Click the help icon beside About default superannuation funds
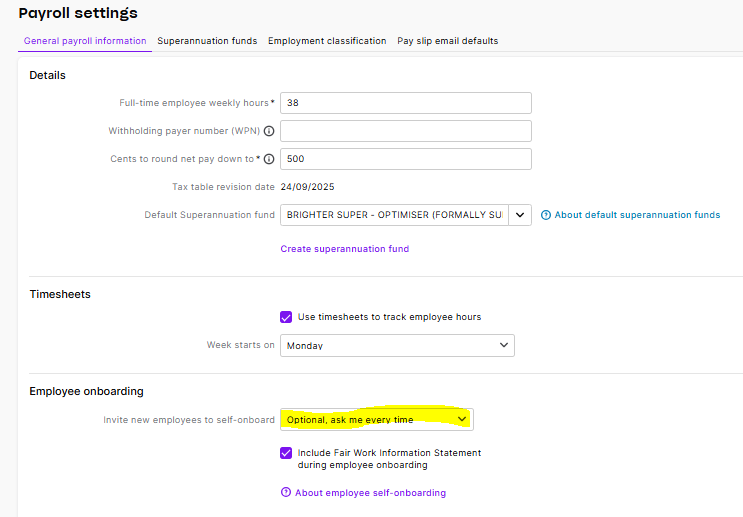 546,215
